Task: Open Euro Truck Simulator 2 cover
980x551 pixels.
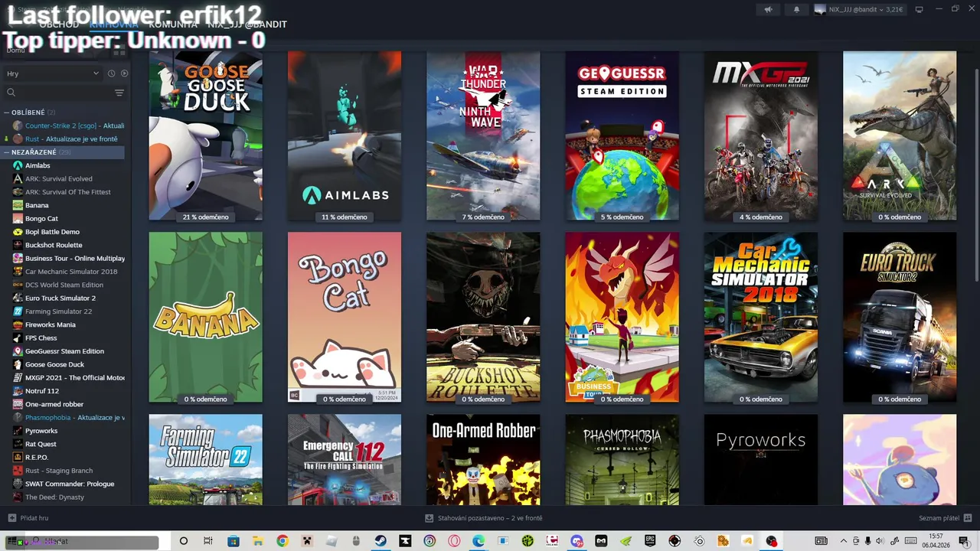Action: click(900, 318)
